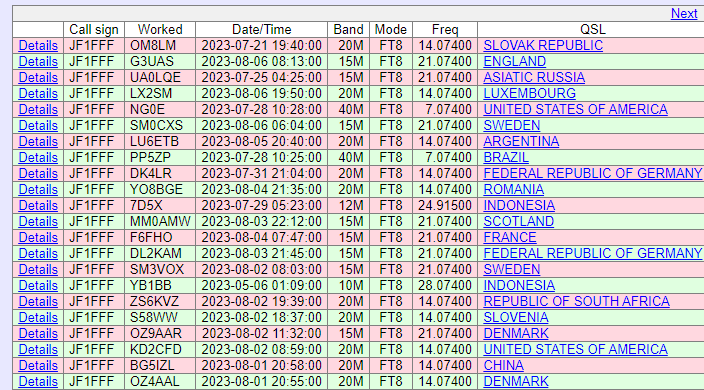View Details for the DK4LR contact
Screen dimensions: 704x390
(x=38, y=173)
